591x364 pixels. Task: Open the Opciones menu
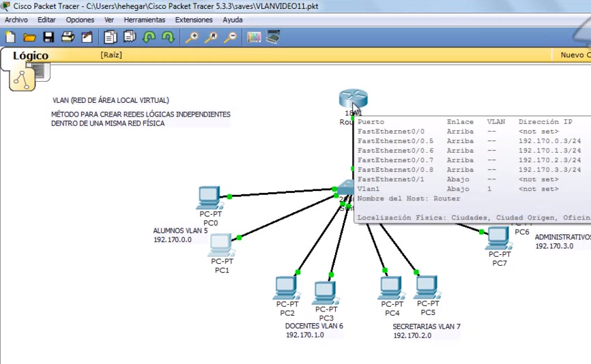click(x=80, y=20)
